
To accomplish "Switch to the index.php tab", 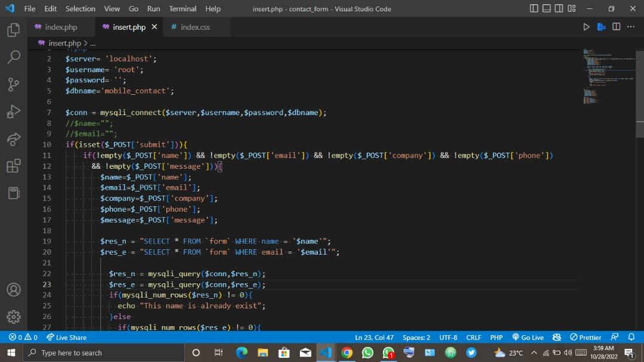I will (x=61, y=27).
